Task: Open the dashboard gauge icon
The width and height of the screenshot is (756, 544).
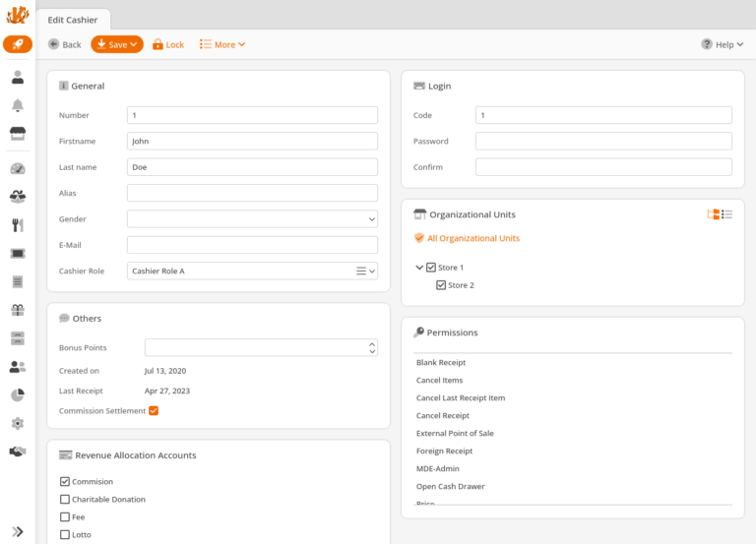Action: pos(18,168)
